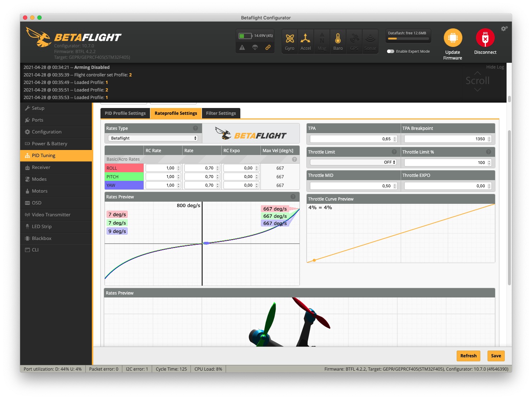Open the Ports section
Screen dimensions: 532x399
tap(56, 120)
